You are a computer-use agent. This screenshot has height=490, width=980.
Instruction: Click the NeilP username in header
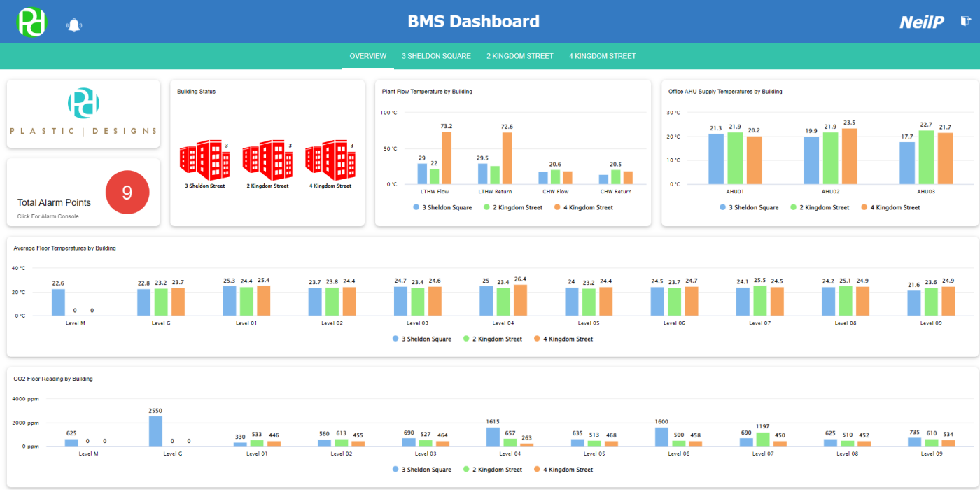[x=920, y=22]
